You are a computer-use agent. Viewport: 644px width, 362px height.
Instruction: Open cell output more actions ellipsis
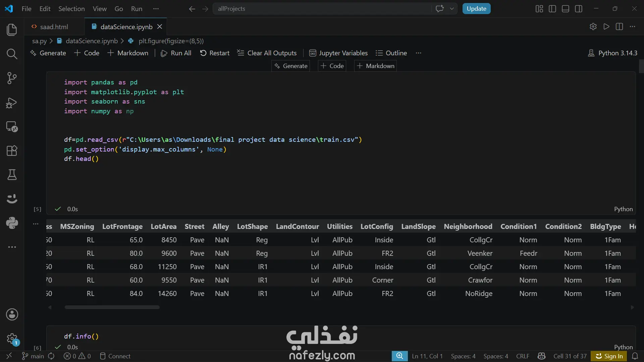(36, 224)
